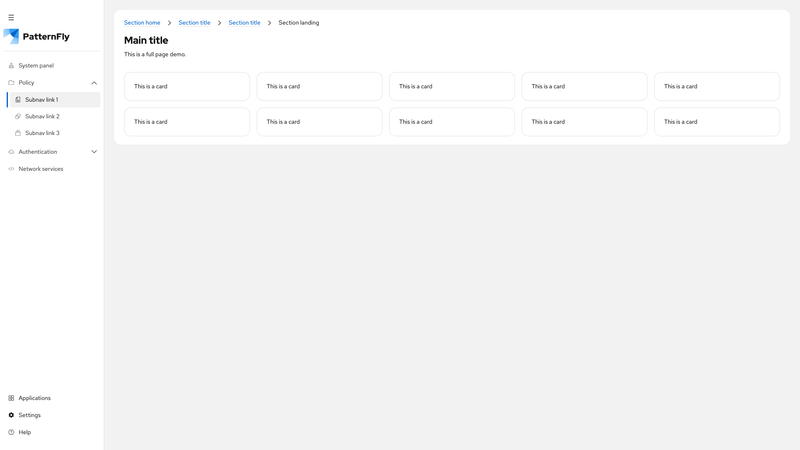
Task: Click the Authentication cloud icon
Action: 11,152
